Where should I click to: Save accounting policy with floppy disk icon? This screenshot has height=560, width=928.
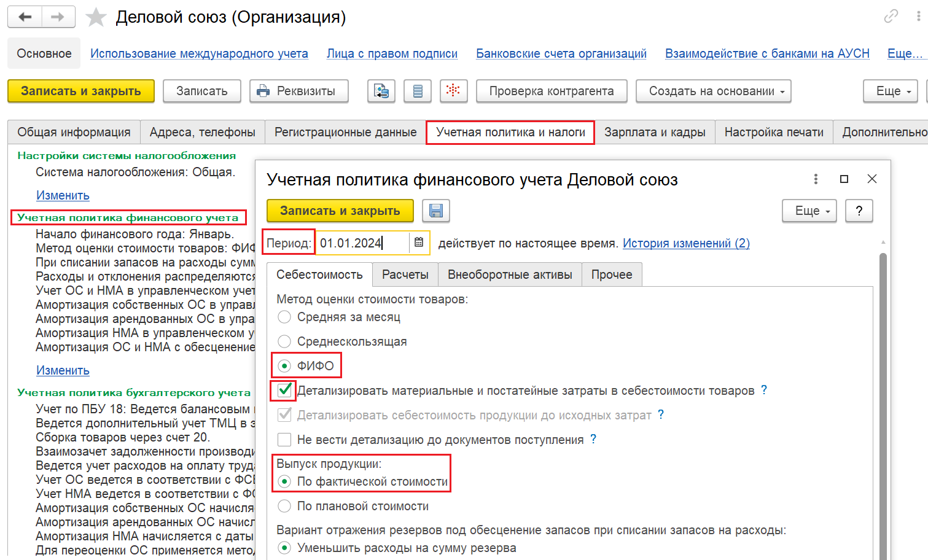pos(436,211)
